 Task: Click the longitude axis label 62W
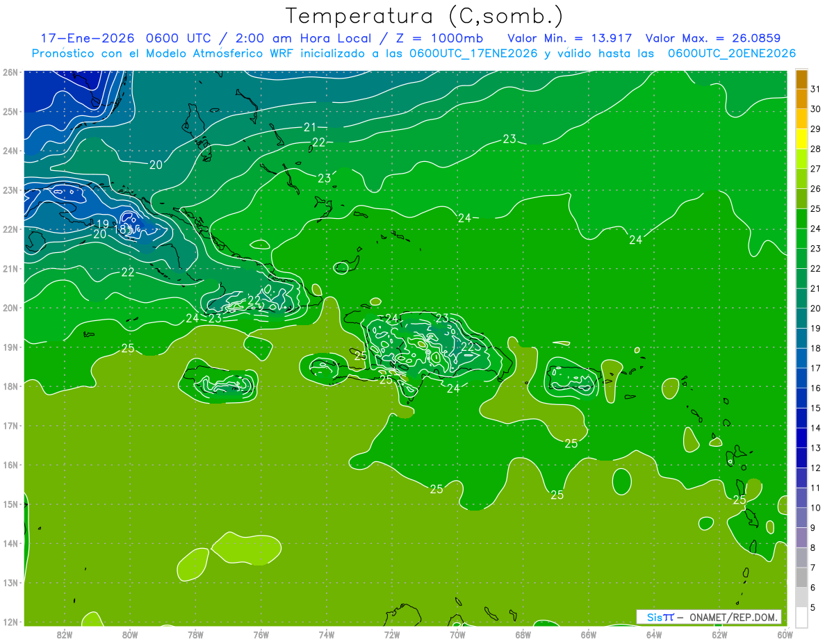tap(719, 635)
